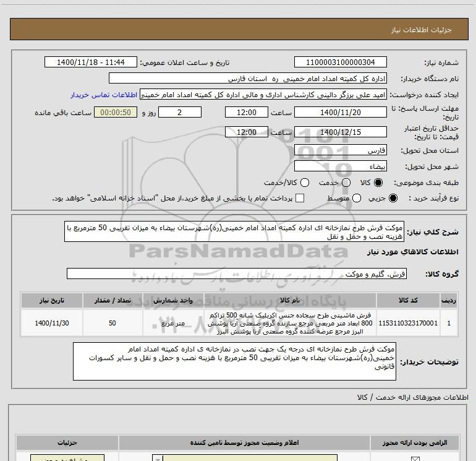Screen dimensions: 476x461
Task: Click product code 1153110323170001 cell
Action: [408, 323]
